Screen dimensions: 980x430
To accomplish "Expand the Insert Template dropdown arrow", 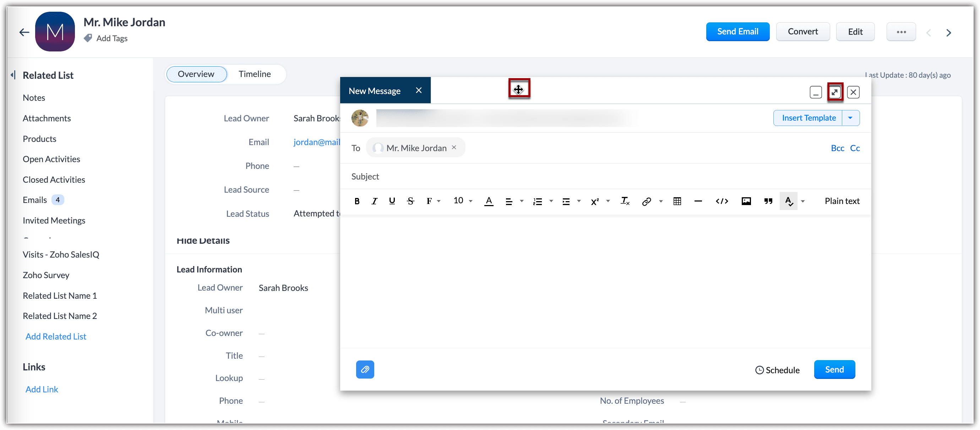I will tap(850, 118).
